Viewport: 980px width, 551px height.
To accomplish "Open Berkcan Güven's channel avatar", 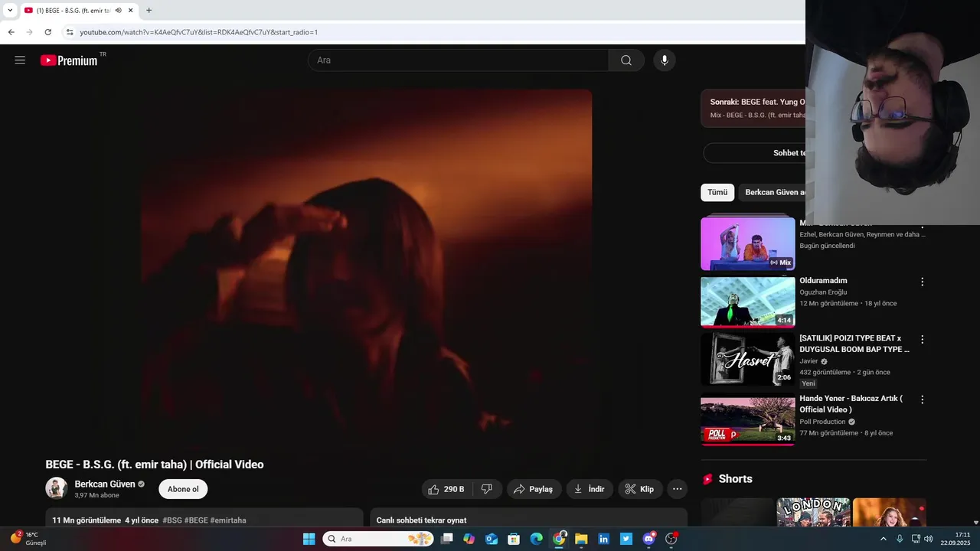I will pos(57,488).
